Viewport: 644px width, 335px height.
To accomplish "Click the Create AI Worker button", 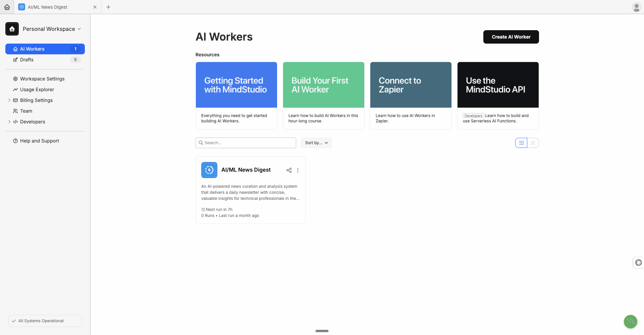I will point(511,37).
